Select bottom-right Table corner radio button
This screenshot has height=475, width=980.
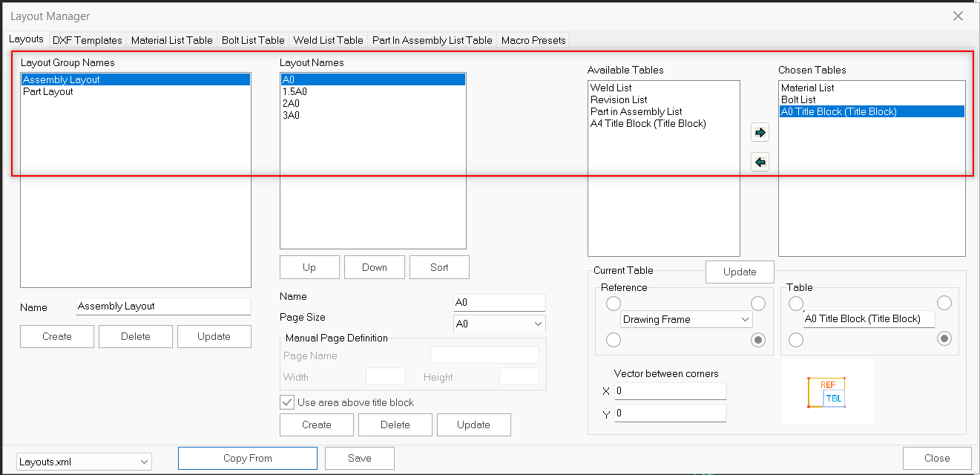(944, 339)
